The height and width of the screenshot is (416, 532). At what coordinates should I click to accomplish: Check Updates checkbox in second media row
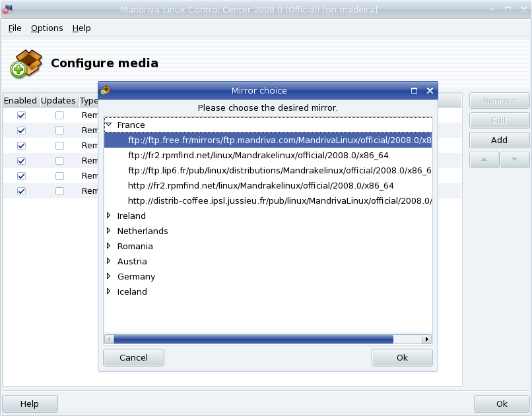59,131
